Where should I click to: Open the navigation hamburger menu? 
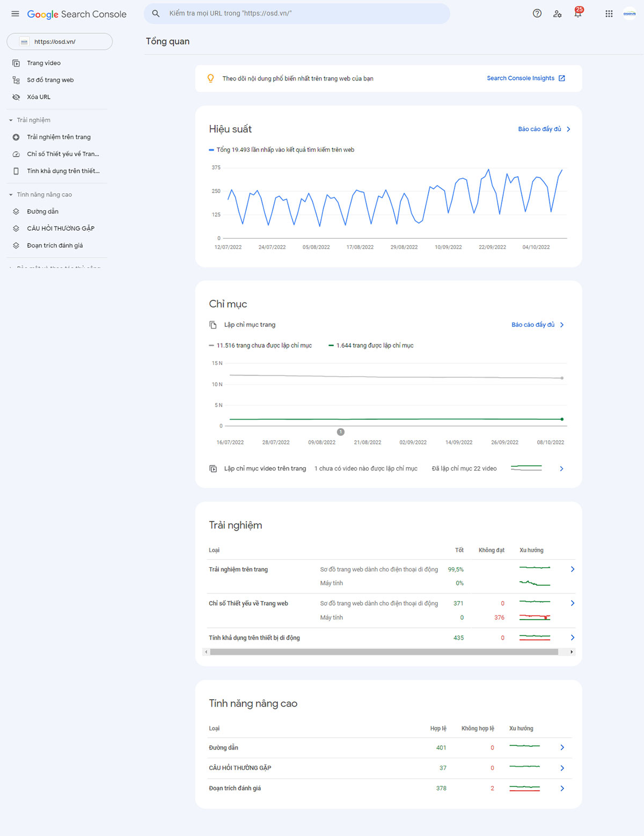coord(15,14)
